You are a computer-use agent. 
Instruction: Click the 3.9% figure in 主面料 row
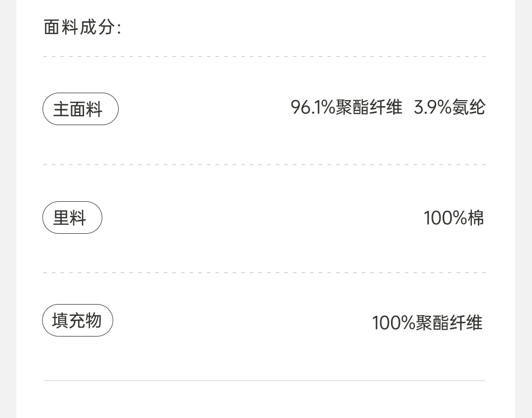click(x=433, y=108)
